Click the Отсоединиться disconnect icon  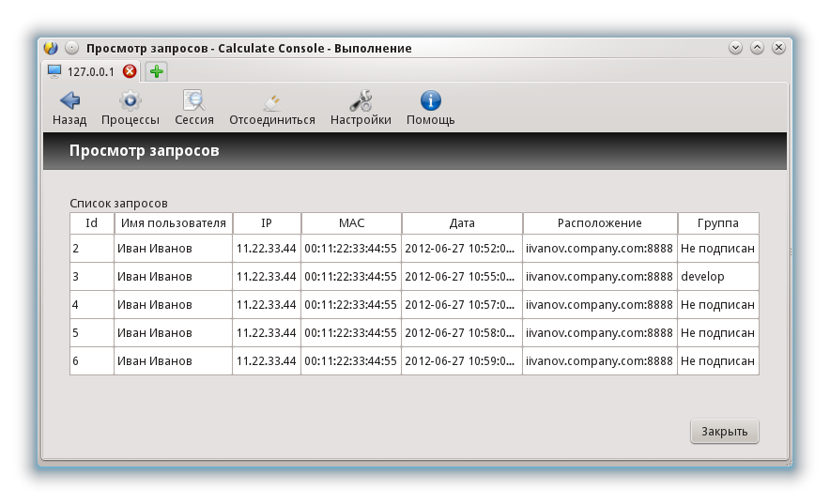coord(271,101)
